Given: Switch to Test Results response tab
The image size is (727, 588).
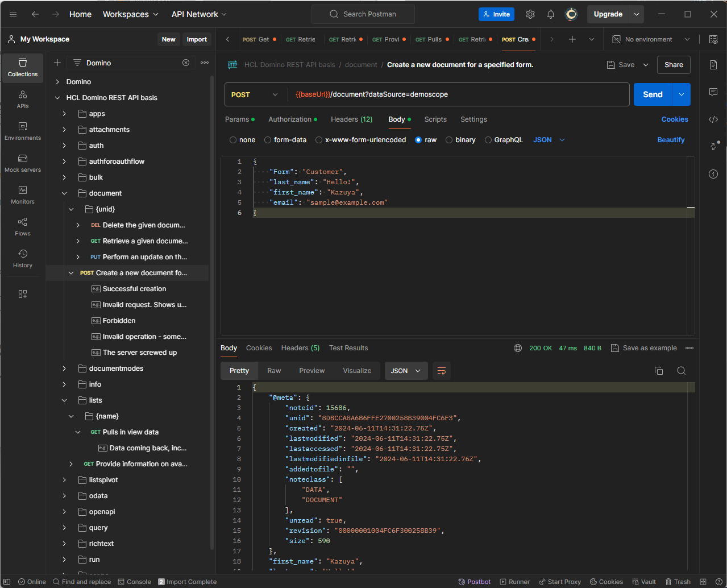Looking at the screenshot, I should click(x=348, y=348).
